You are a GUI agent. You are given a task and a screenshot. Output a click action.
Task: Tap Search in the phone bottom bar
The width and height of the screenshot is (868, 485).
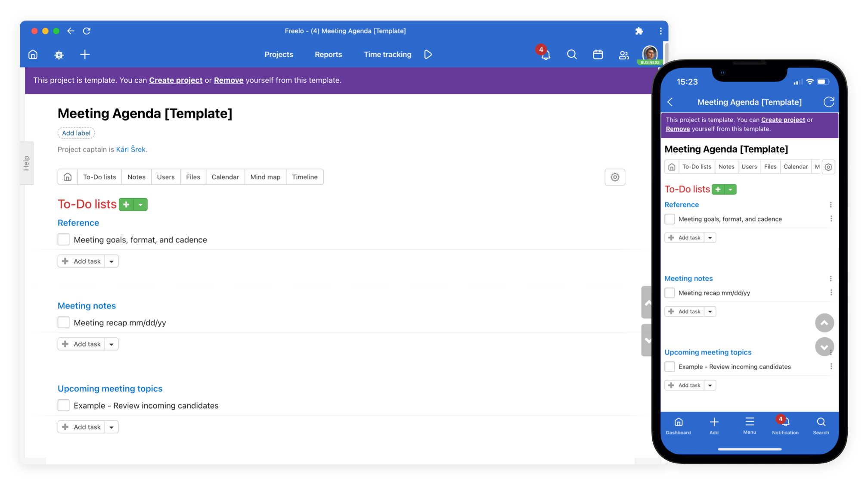click(821, 426)
